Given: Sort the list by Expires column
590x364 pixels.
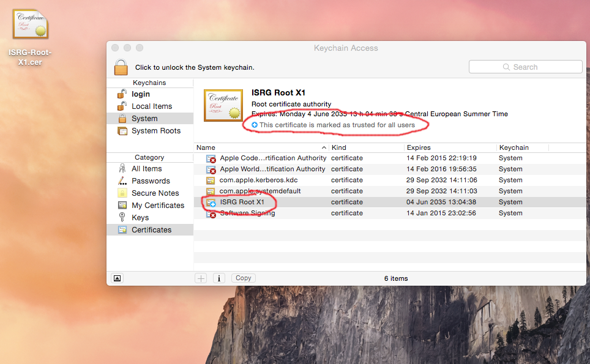Looking at the screenshot, I should click(451, 147).
